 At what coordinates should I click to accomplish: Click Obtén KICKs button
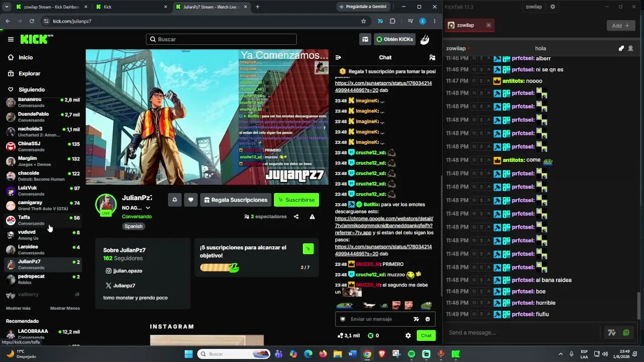pos(395,39)
